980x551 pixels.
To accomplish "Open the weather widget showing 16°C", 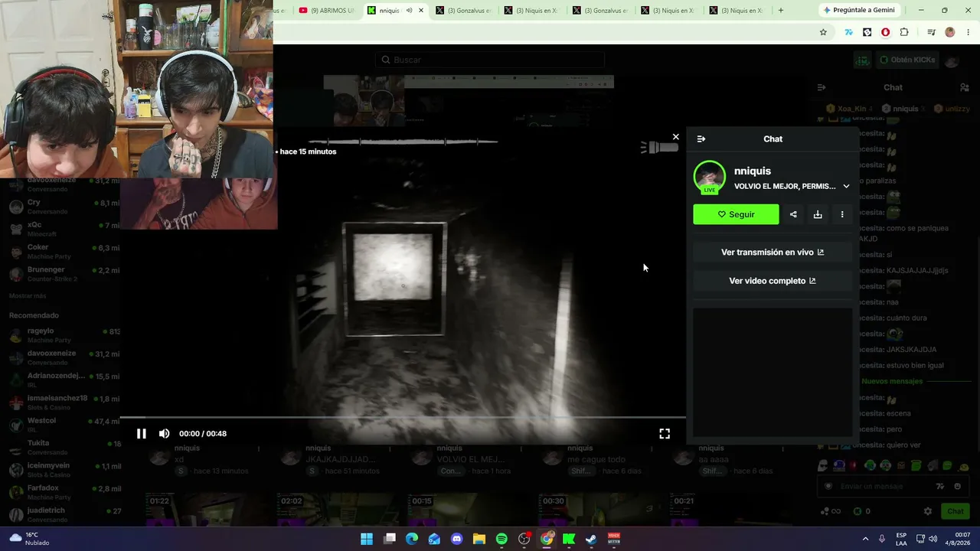I will 28,539.
